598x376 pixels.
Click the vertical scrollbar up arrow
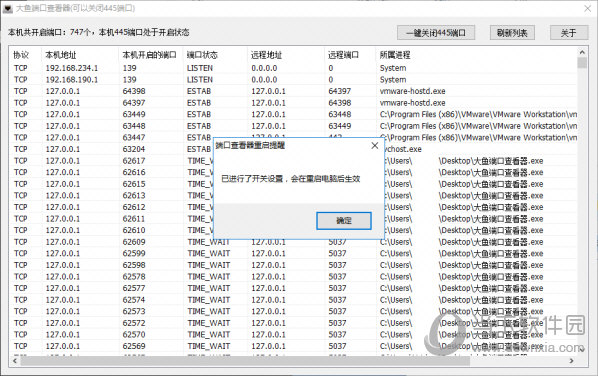[x=582, y=52]
